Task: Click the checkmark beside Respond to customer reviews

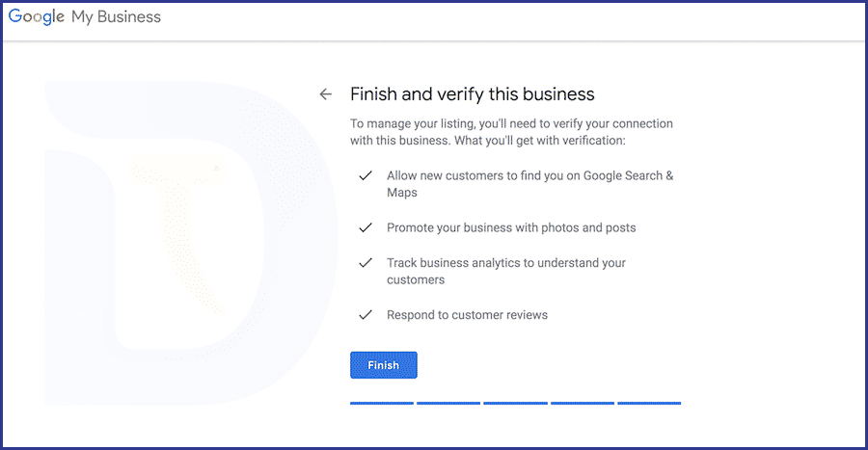Action: (x=366, y=314)
